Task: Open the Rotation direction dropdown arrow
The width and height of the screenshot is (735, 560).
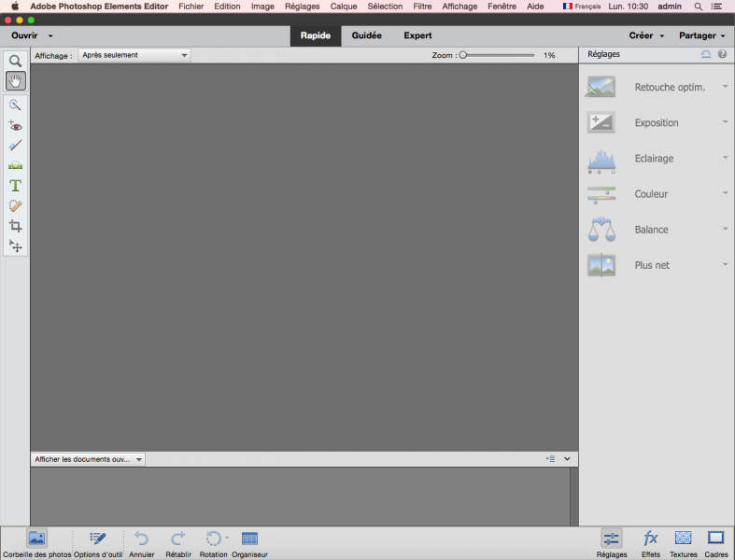Action: tap(227, 538)
